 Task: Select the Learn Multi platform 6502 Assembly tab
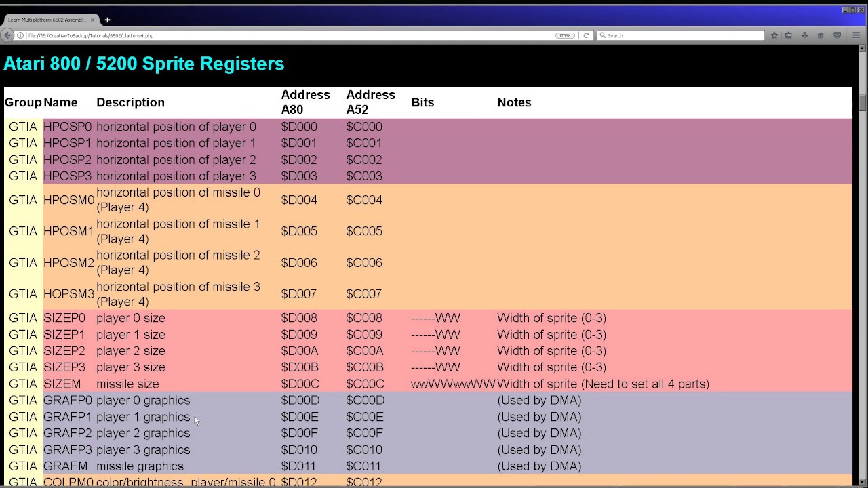pos(51,20)
